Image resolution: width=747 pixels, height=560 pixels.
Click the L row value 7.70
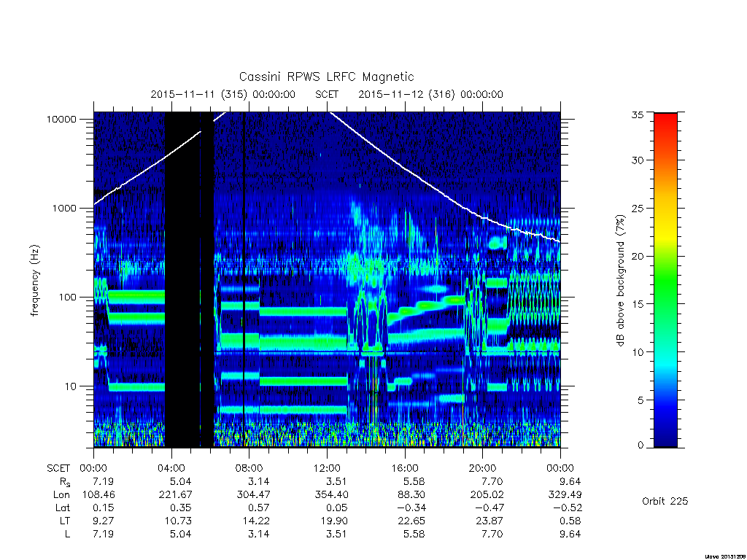tap(492, 534)
